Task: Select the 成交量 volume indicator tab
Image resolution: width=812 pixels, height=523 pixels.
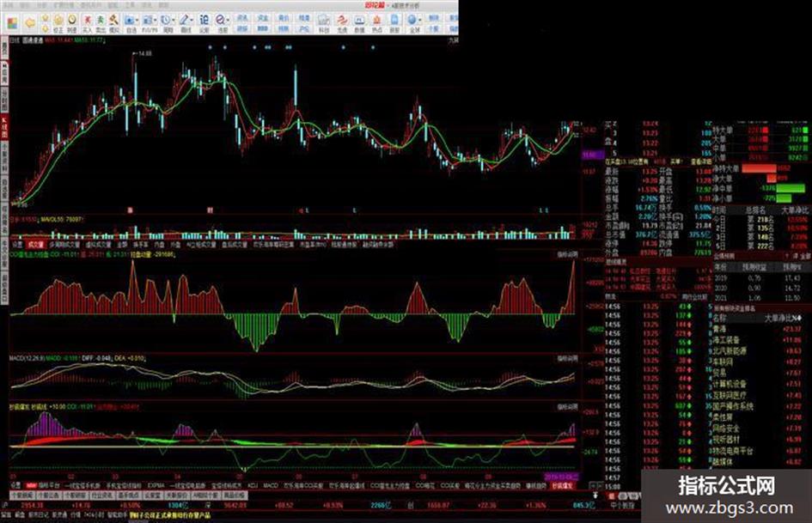Action: 36,245
